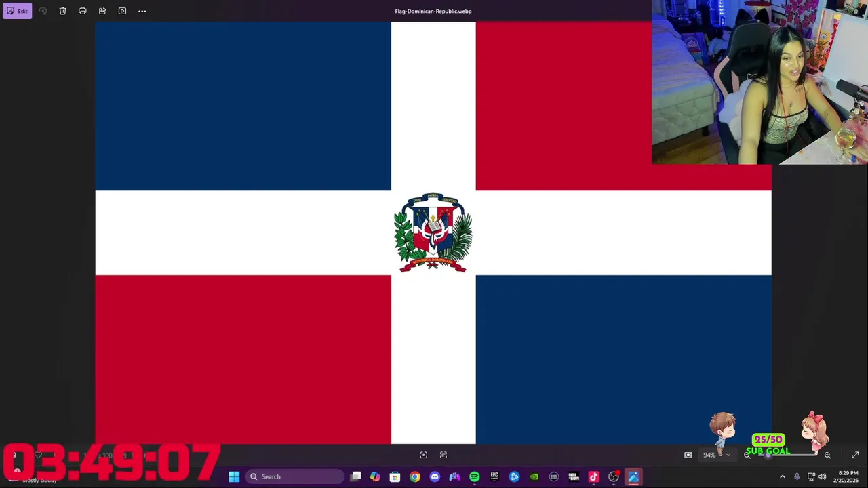
Task: Open the round dark taskbar app icon
Action: (x=554, y=476)
